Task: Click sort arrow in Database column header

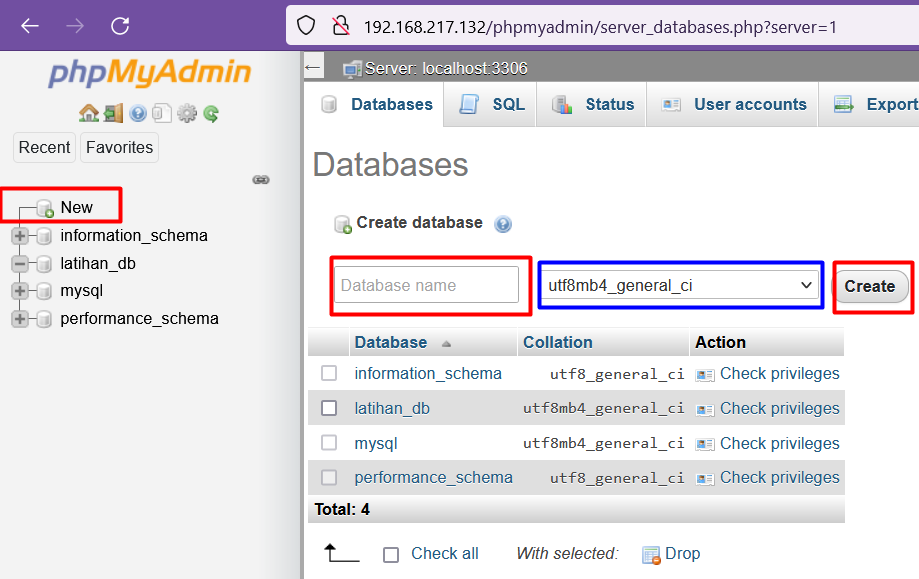Action: pyautogui.click(x=446, y=344)
